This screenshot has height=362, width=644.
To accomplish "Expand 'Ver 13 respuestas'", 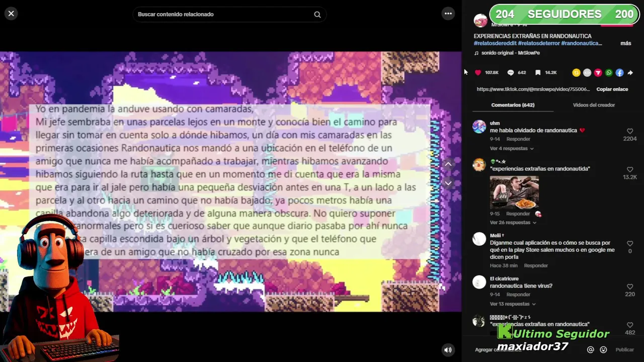I will 513,304.
